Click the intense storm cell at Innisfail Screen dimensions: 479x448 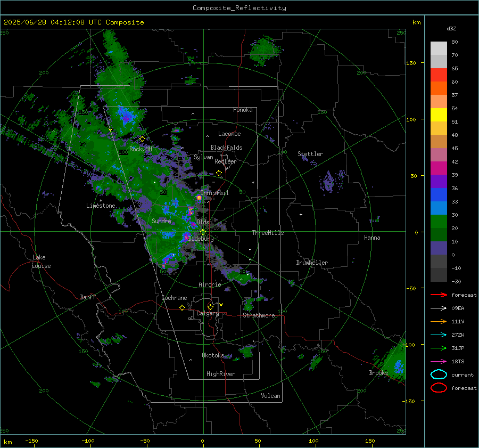pyautogui.click(x=199, y=198)
